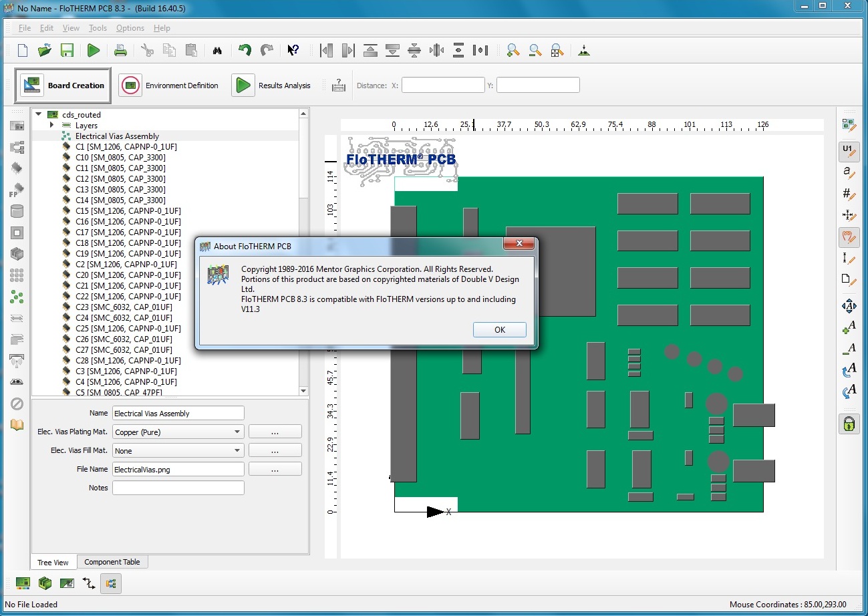Click the zoom in magnifier icon

[x=513, y=50]
